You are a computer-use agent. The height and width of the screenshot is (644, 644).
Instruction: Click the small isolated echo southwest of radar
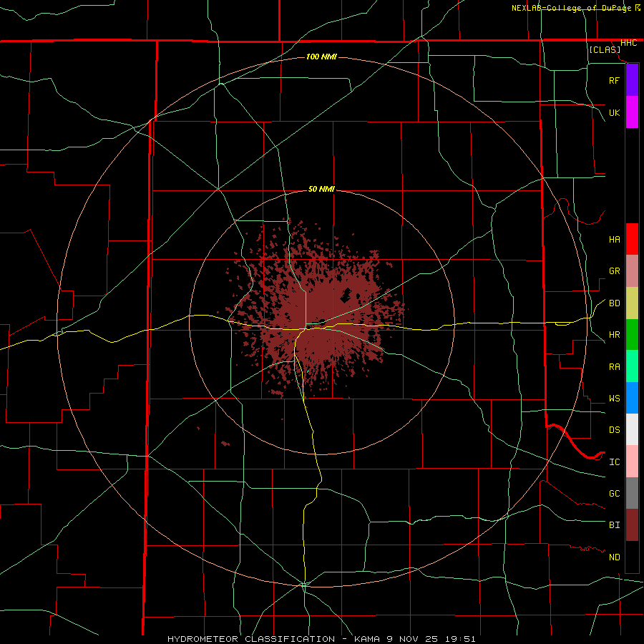(225, 444)
